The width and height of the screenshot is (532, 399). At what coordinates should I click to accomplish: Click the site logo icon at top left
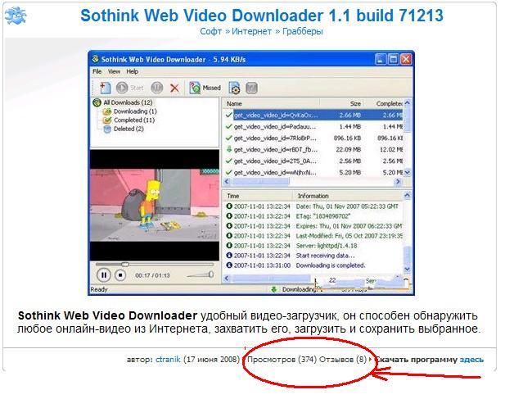tap(16, 16)
